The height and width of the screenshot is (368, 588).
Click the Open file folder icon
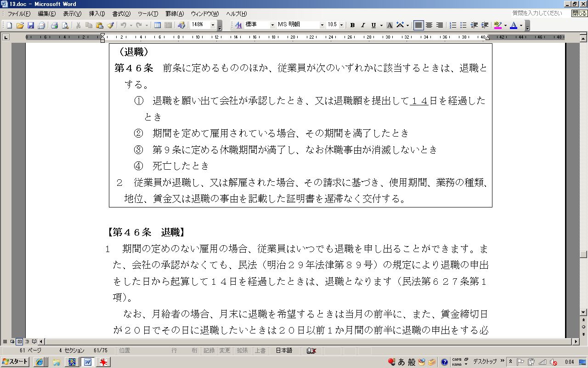pos(20,25)
